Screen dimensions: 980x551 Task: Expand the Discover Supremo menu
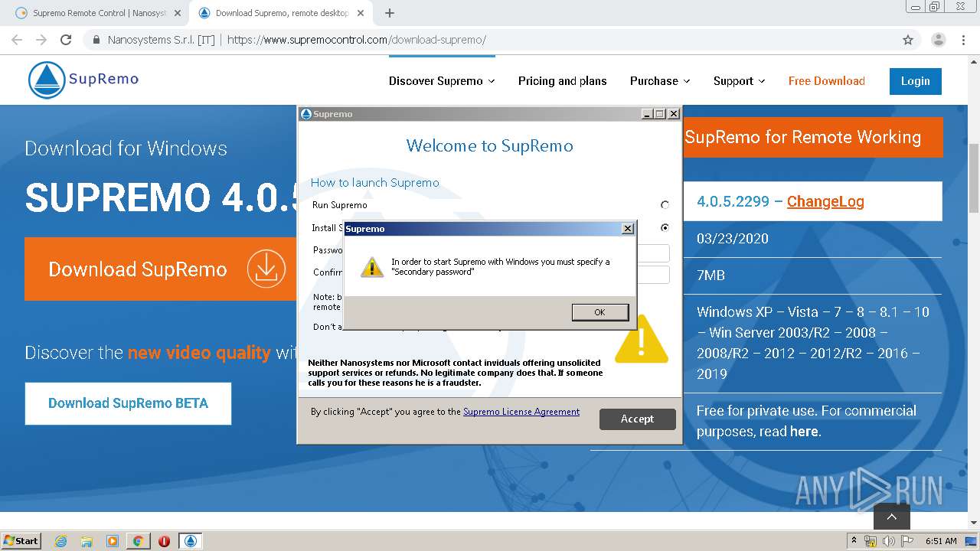442,81
